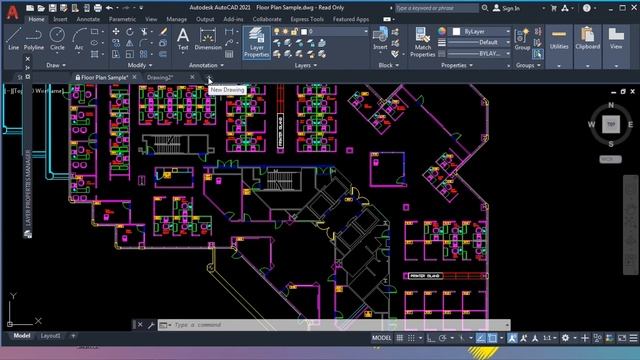The width and height of the screenshot is (640, 360).
Task: Click the Group tool
Action: [x=522, y=40]
